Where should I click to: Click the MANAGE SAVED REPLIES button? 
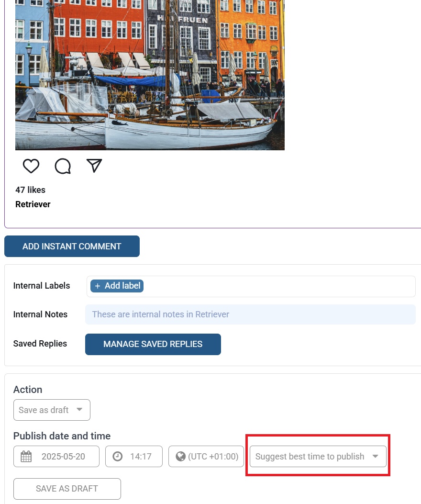153,344
